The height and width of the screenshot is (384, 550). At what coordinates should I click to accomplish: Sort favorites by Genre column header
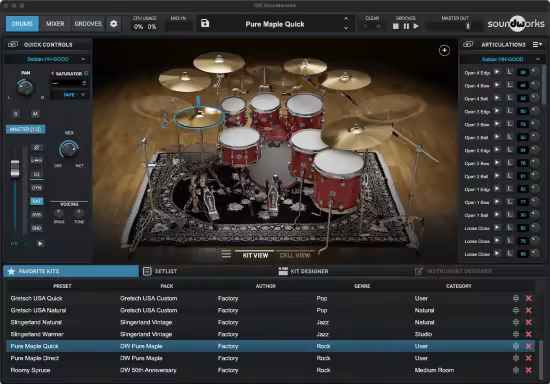pyautogui.click(x=362, y=286)
